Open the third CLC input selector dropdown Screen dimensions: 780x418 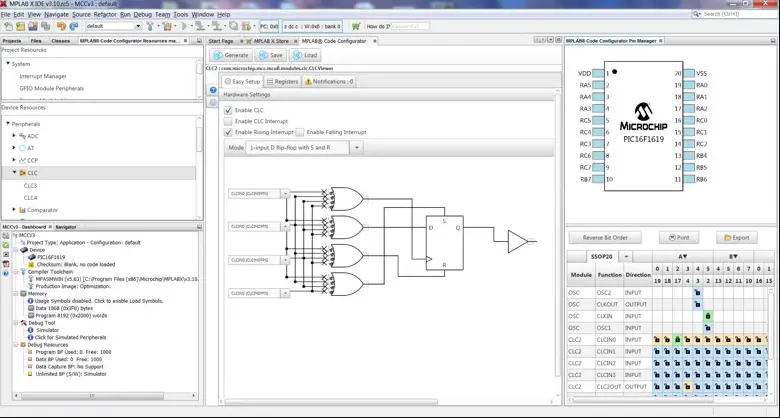(x=286, y=260)
